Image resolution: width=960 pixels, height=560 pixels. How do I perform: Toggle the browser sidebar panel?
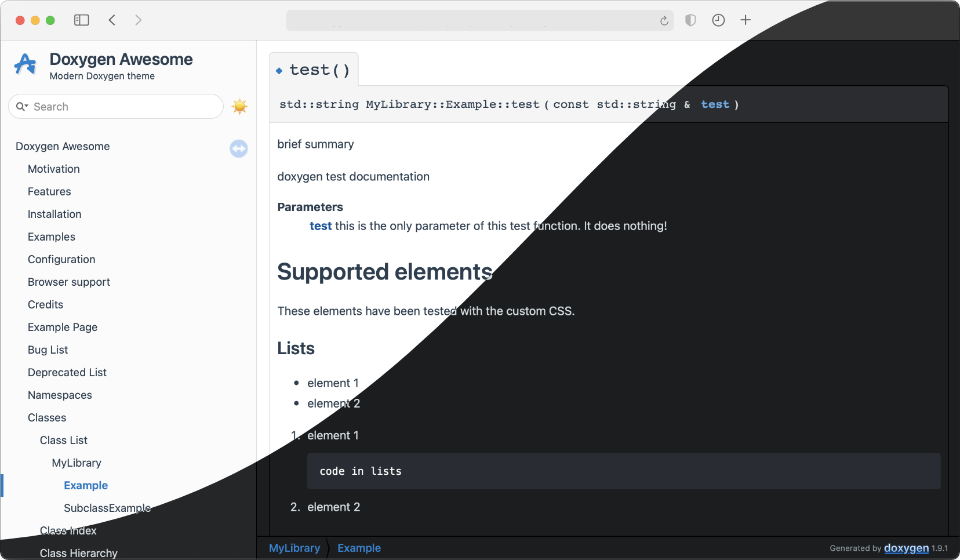tap(81, 20)
